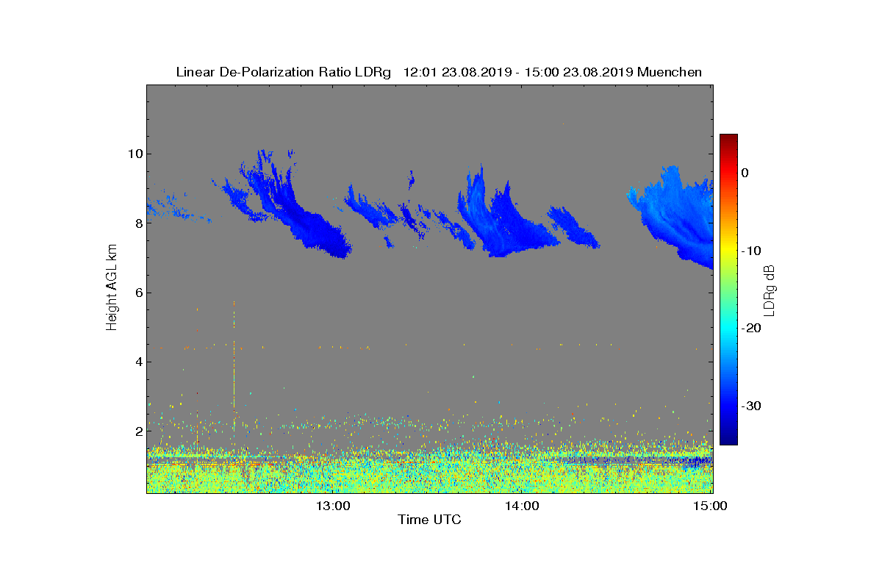
Task: Click the dark red top of the colorbar
Action: [x=728, y=140]
